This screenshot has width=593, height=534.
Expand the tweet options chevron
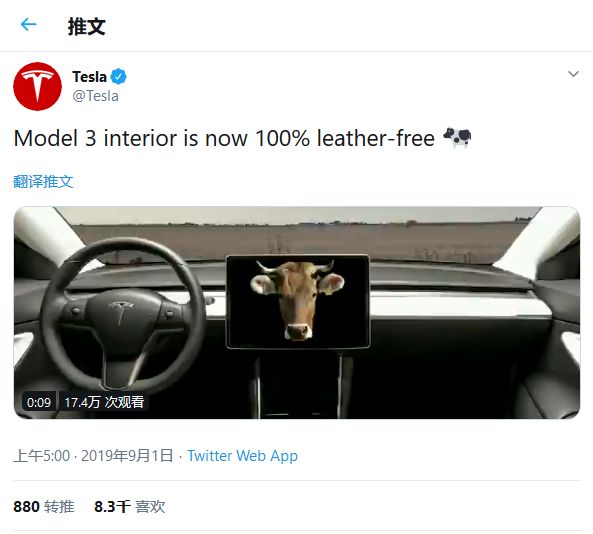pos(573,74)
